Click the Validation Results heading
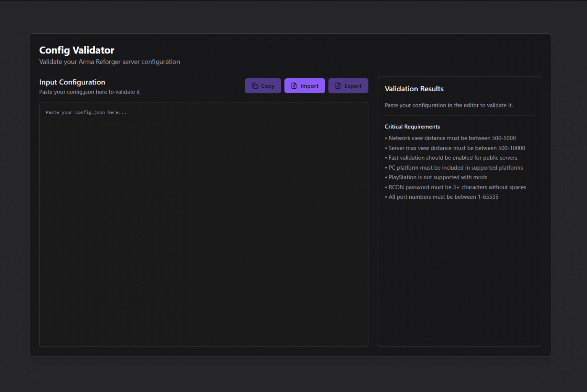Screen dimensions: 587x392 [414, 89]
